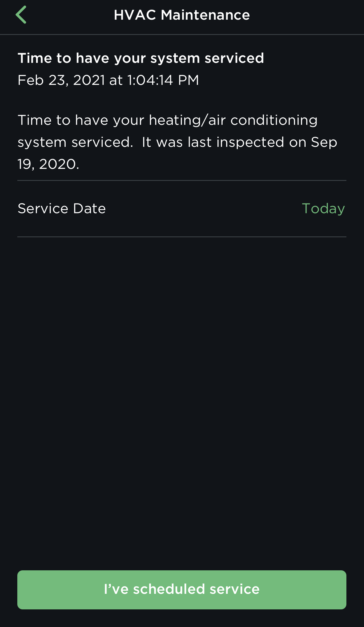
Task: Select the maintenance reminder heading text
Action: [x=141, y=58]
